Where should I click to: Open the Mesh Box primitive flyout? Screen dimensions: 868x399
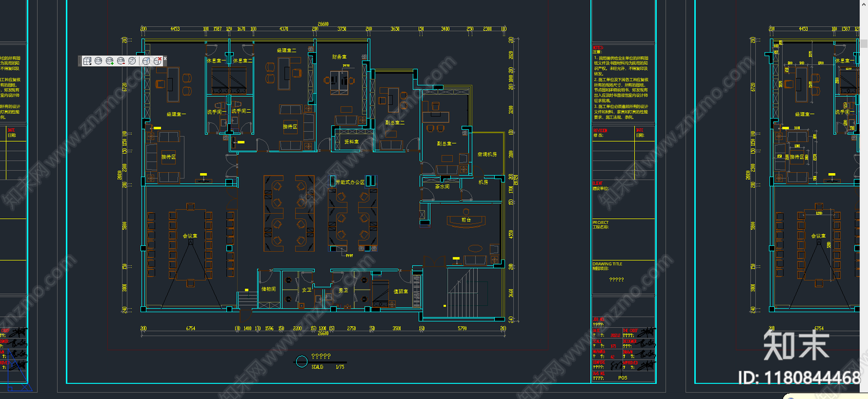87,61
